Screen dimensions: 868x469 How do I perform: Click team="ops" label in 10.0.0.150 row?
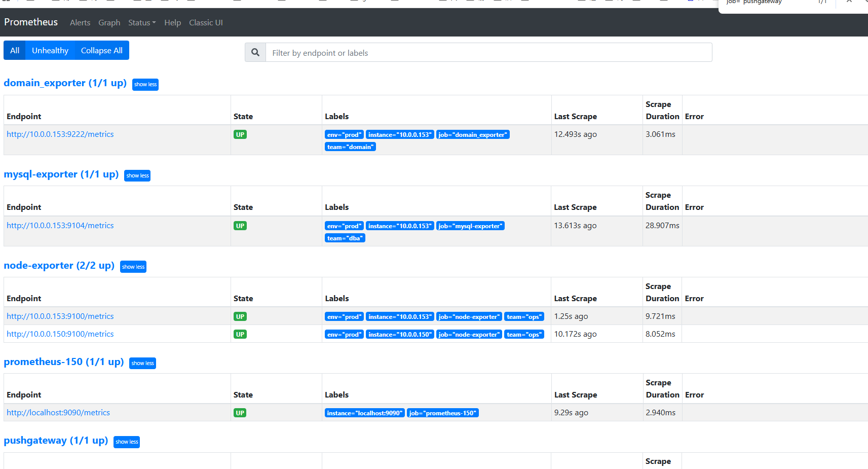(524, 334)
